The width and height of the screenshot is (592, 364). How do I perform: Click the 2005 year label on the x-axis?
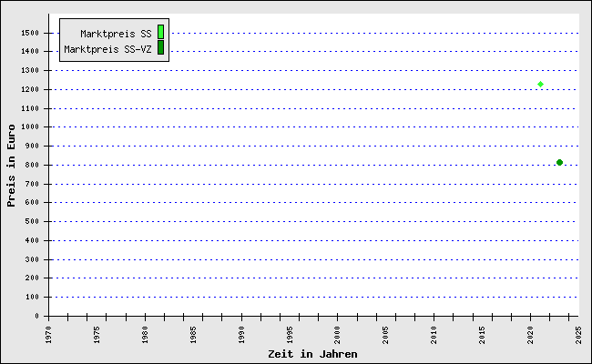click(x=385, y=335)
